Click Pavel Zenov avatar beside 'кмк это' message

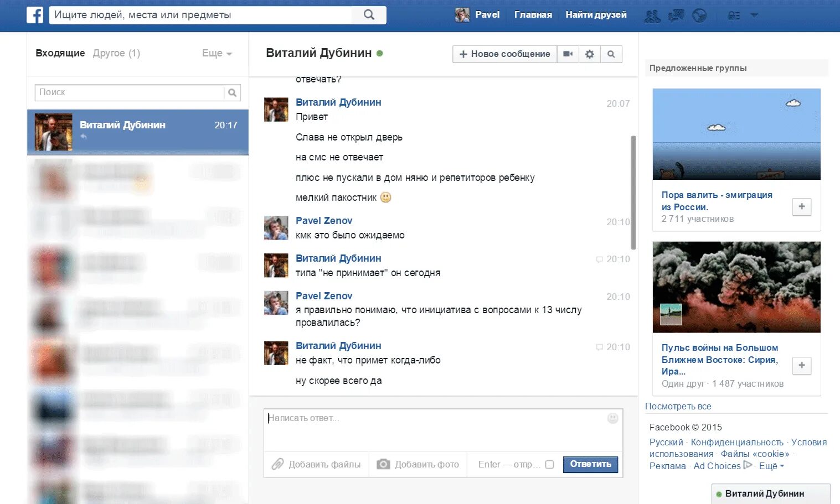point(276,228)
